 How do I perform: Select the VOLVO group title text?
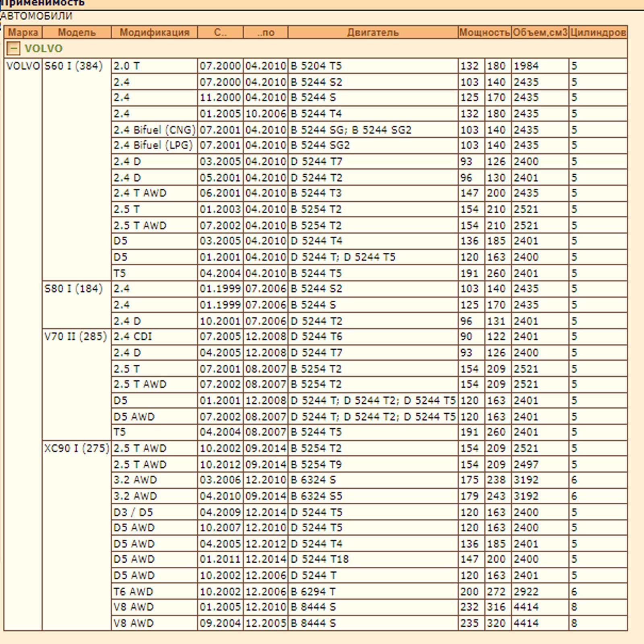[x=43, y=49]
